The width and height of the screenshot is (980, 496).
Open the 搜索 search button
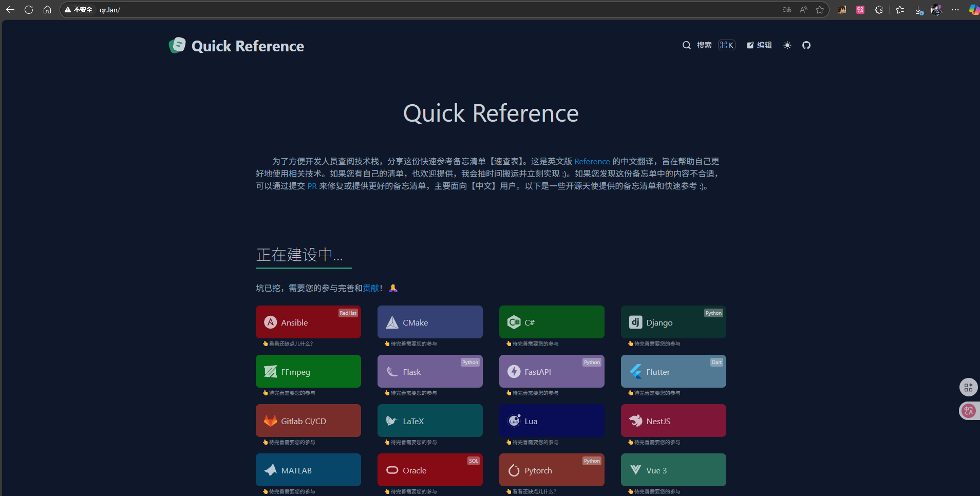709,45
